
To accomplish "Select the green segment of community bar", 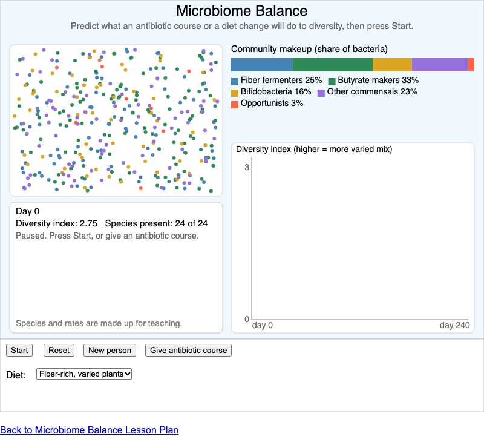I will pyautogui.click(x=332, y=65).
